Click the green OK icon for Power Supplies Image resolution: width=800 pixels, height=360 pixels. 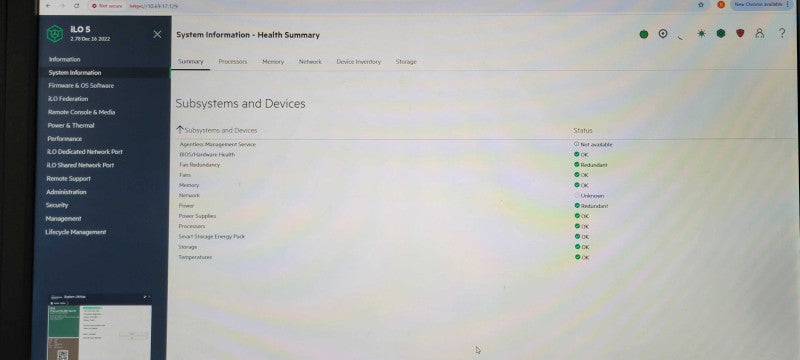pos(578,216)
